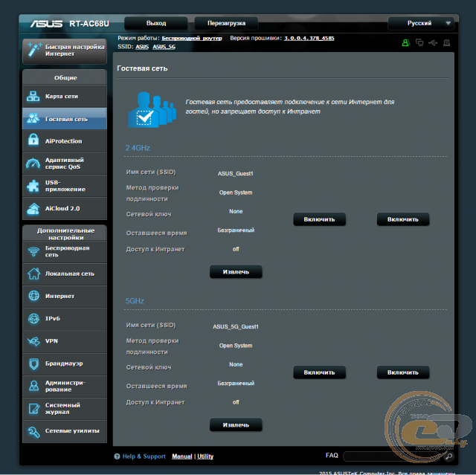Open Quick Internet Setup wand icon
The height and width of the screenshot is (475, 476).
tap(34, 50)
